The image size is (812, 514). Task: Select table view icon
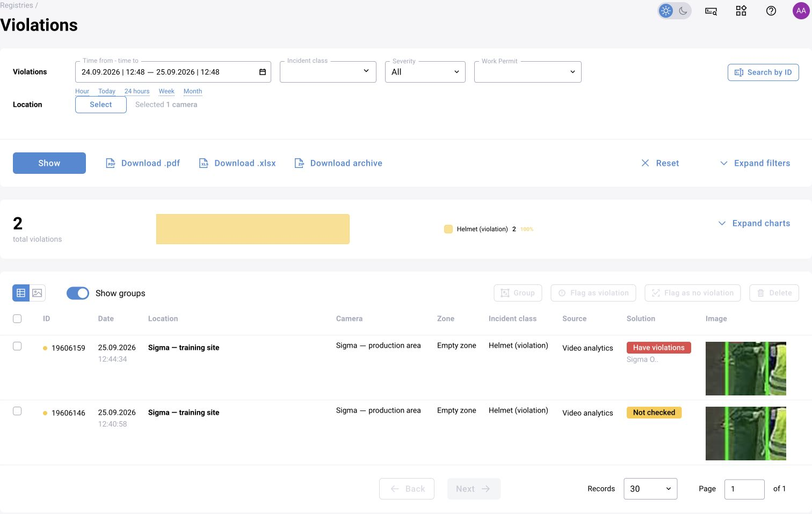click(x=21, y=293)
